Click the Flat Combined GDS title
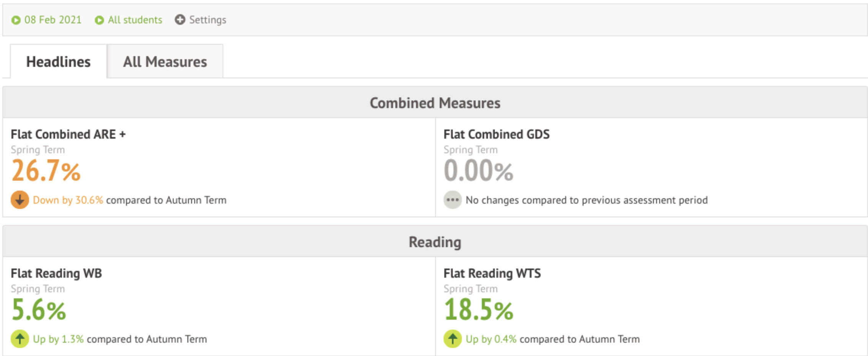The image size is (868, 356). point(496,134)
